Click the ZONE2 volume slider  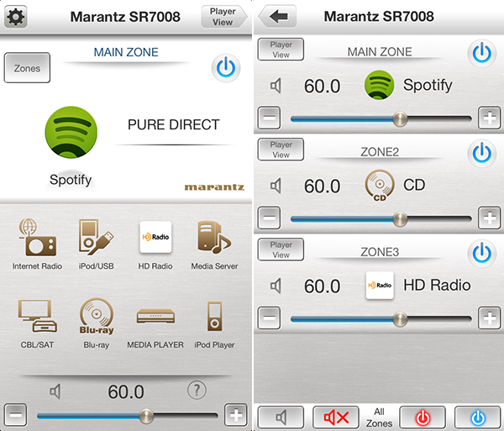coord(381,219)
